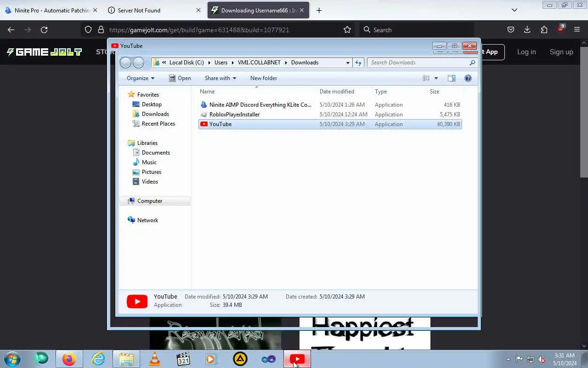
Task: Click the New folder button
Action: [x=264, y=78]
